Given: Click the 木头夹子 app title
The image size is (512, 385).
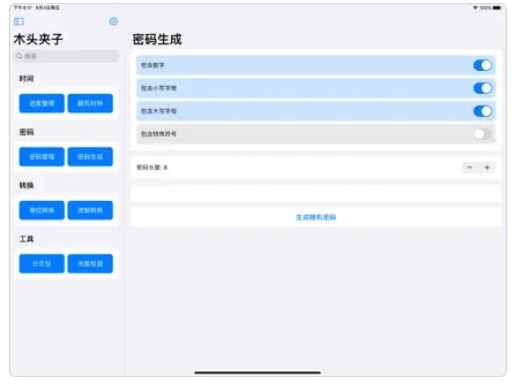Looking at the screenshot, I should pos(38,39).
